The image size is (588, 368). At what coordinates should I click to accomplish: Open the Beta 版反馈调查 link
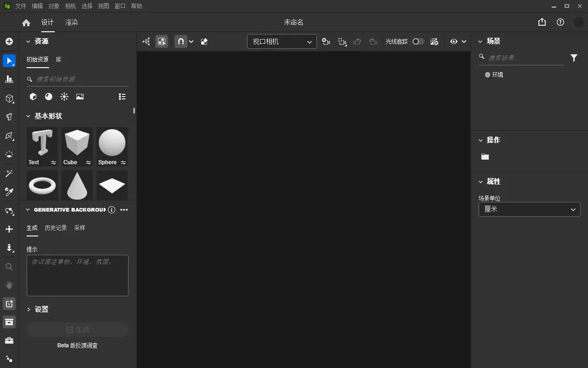tap(77, 345)
